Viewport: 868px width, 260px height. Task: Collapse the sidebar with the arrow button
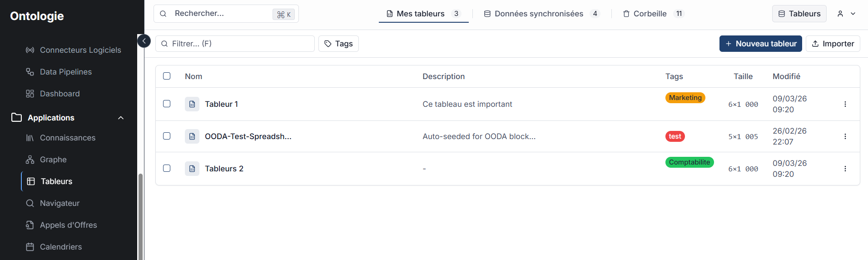144,41
